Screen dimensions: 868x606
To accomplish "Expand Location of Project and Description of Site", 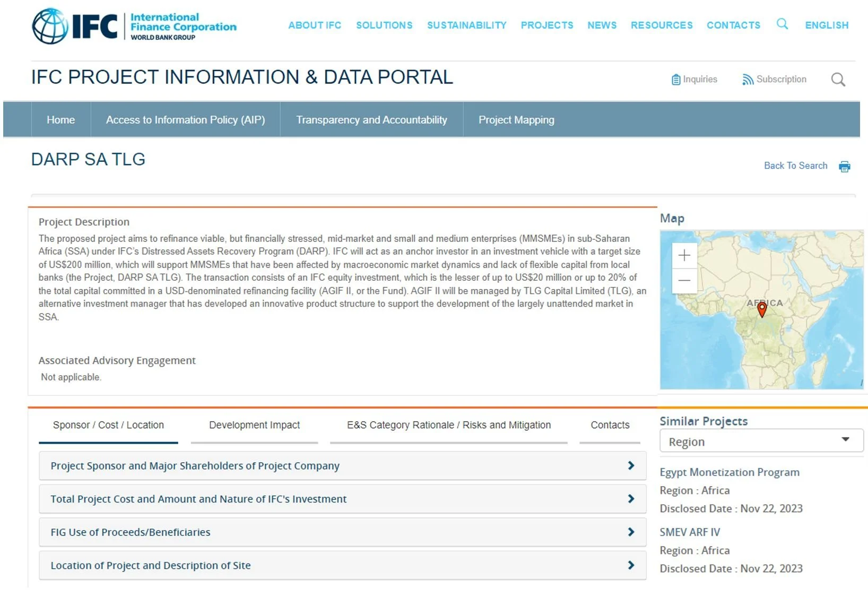I will point(343,566).
